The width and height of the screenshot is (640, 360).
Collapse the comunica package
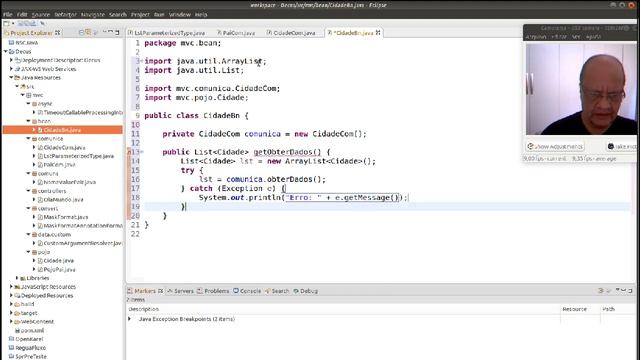tap(29, 139)
